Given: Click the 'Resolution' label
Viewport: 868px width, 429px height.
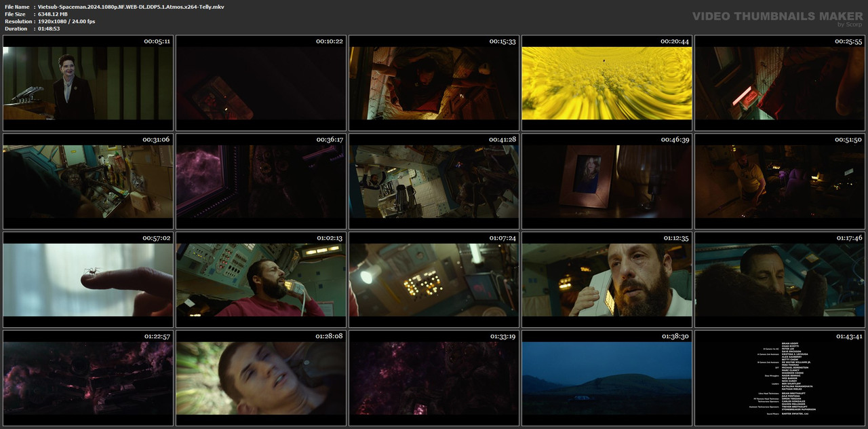Looking at the screenshot, I should coord(17,22).
